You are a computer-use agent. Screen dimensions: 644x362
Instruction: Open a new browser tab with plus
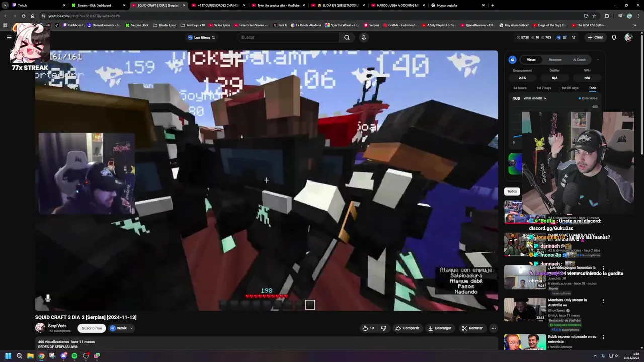click(492, 5)
